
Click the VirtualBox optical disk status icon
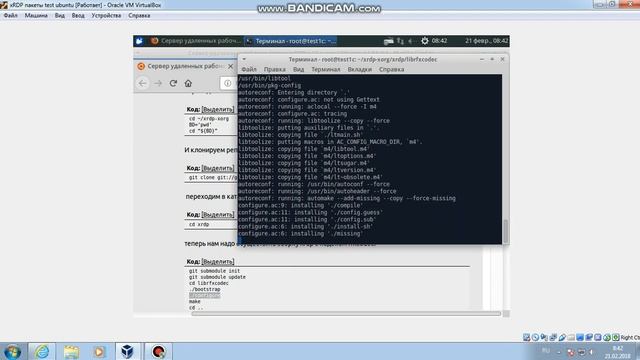click(x=535, y=337)
